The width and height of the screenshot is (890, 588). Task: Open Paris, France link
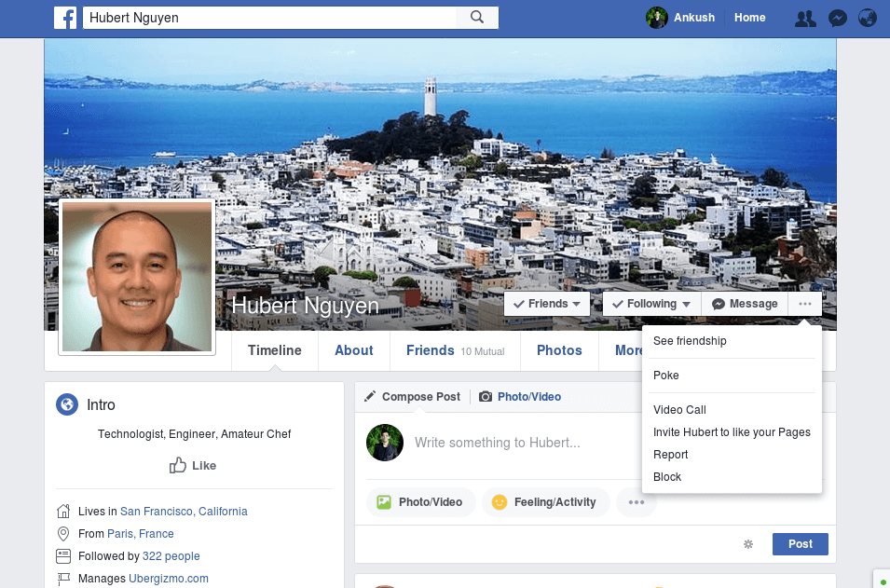point(141,534)
